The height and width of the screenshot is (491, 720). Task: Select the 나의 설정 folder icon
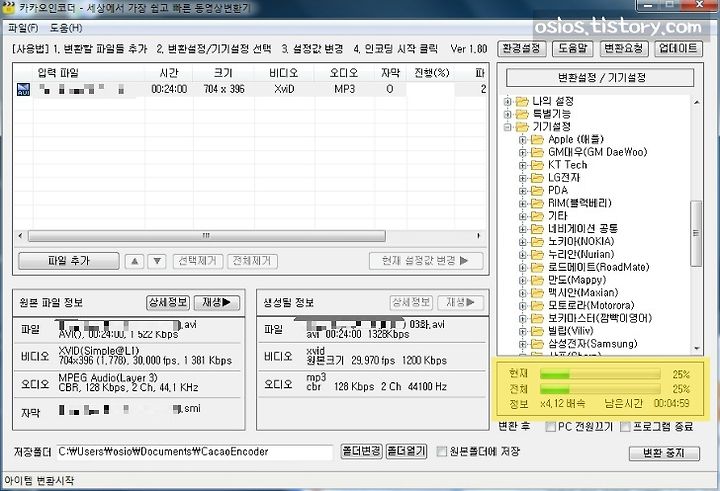click(522, 102)
